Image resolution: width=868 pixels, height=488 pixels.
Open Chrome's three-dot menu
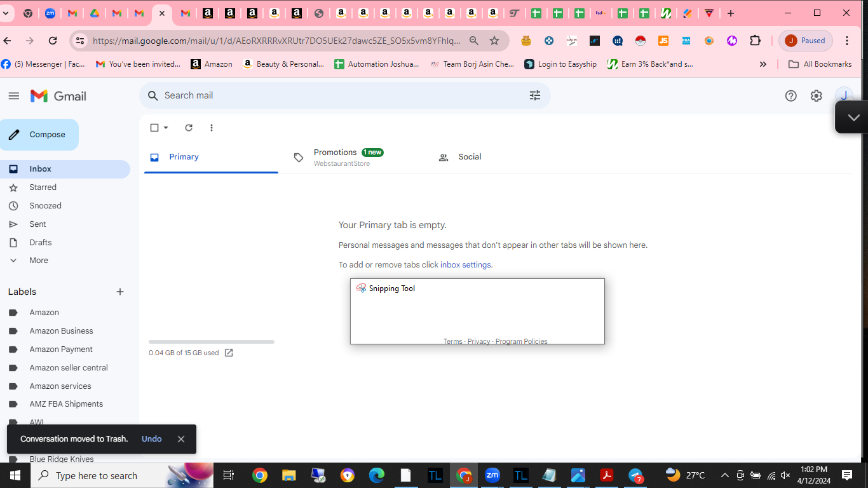coord(847,41)
